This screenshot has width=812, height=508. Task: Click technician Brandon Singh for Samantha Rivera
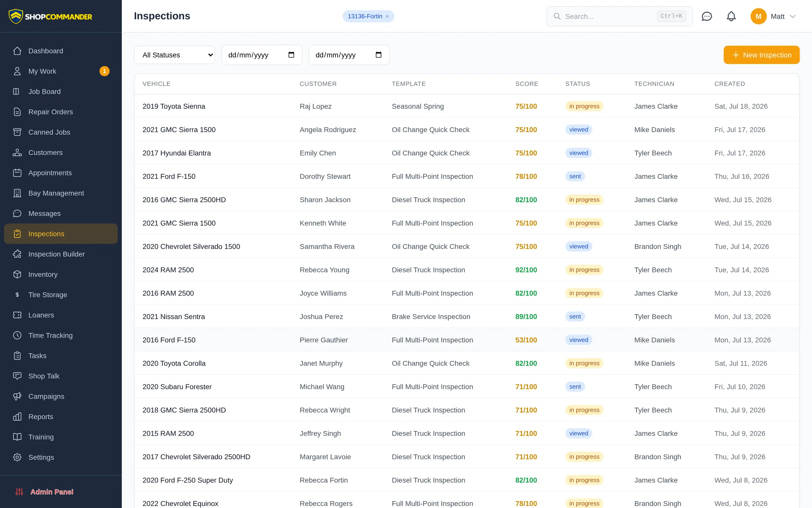(658, 247)
